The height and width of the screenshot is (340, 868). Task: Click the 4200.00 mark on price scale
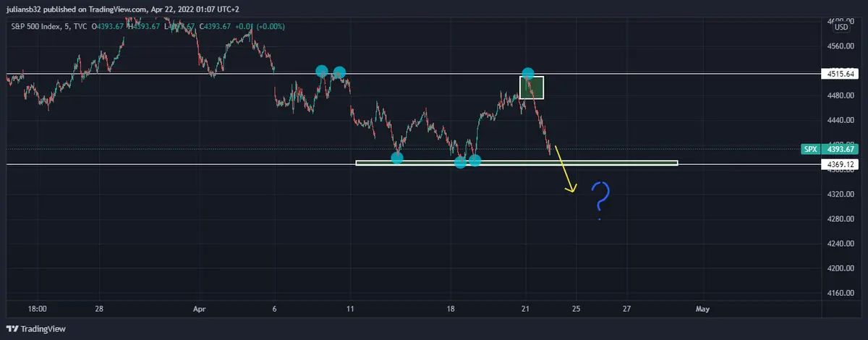tap(841, 268)
